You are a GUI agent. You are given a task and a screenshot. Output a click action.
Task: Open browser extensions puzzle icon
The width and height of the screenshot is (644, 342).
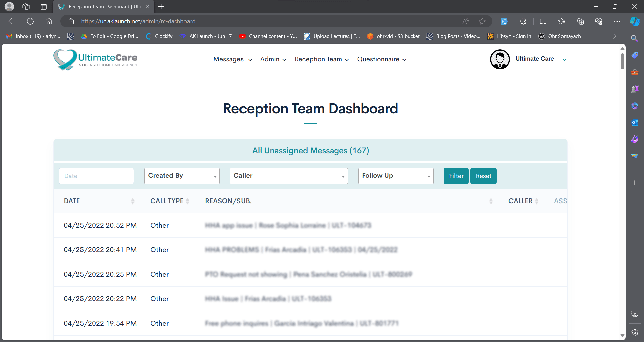[523, 21]
